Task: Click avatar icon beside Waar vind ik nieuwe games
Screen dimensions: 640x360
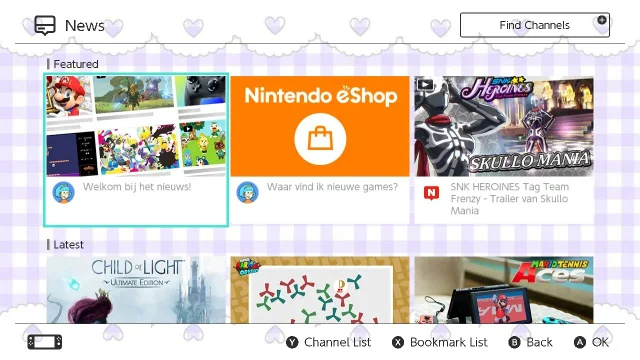Action: [247, 193]
